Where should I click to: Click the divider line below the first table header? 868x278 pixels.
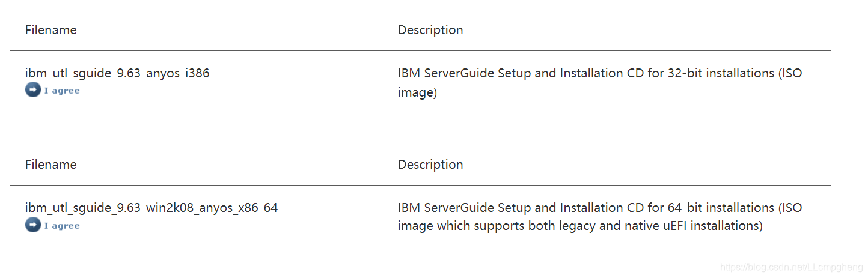pyautogui.click(x=420, y=50)
